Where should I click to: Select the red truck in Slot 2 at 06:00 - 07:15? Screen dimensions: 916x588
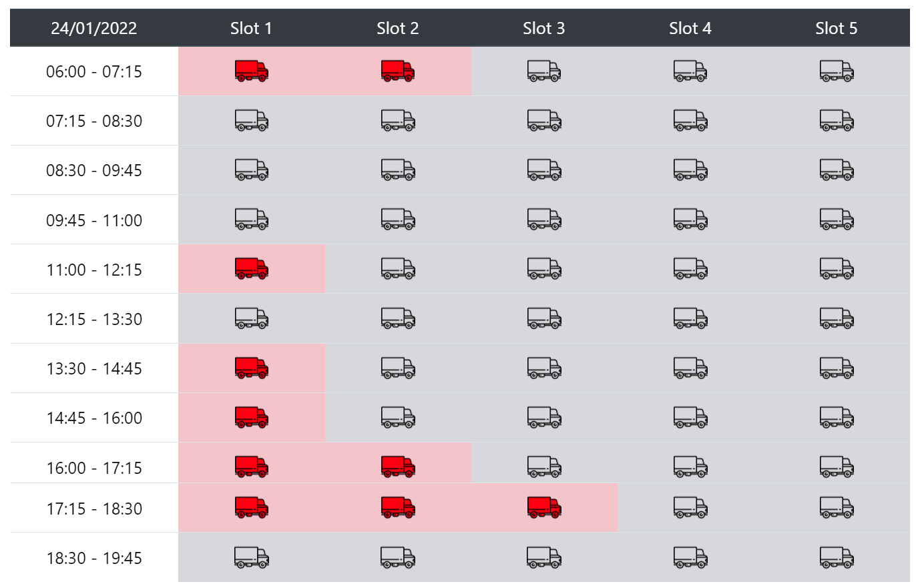click(x=398, y=71)
